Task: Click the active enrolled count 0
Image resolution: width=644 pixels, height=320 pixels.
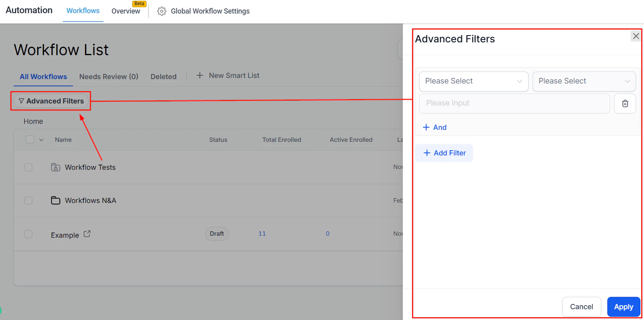Action: [x=328, y=234]
